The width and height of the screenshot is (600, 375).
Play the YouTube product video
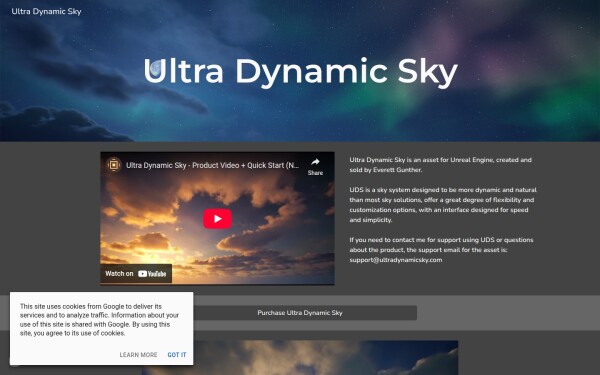point(217,218)
